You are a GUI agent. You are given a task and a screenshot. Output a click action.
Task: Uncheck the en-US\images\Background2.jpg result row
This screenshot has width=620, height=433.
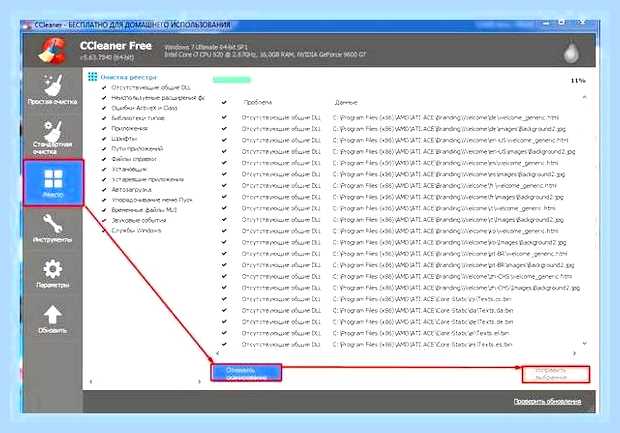[x=224, y=151]
